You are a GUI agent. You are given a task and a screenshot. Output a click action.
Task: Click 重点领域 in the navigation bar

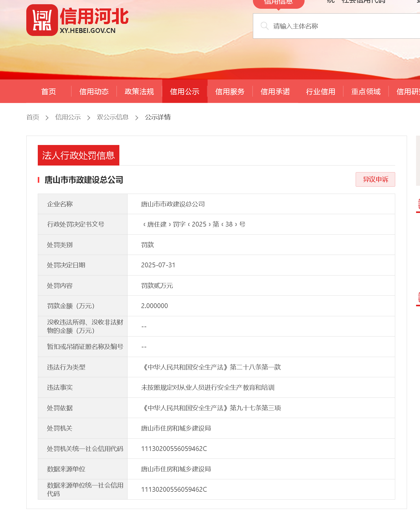(366, 92)
